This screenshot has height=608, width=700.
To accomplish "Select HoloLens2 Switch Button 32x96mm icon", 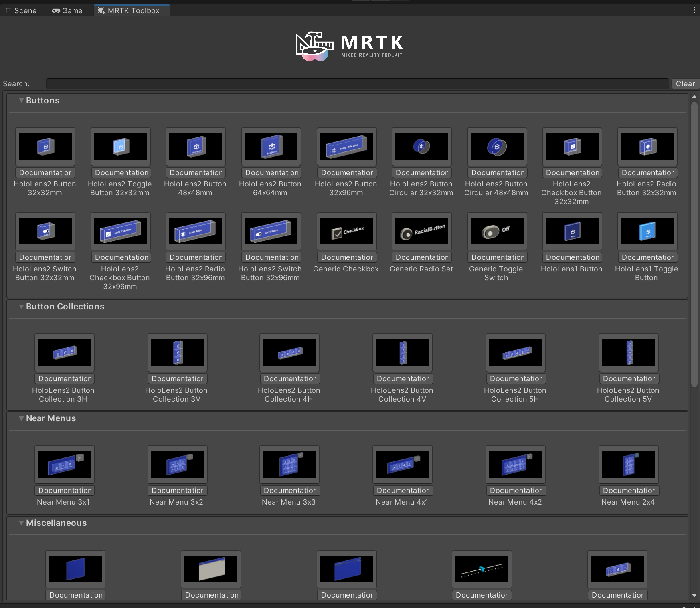I will click(x=271, y=231).
